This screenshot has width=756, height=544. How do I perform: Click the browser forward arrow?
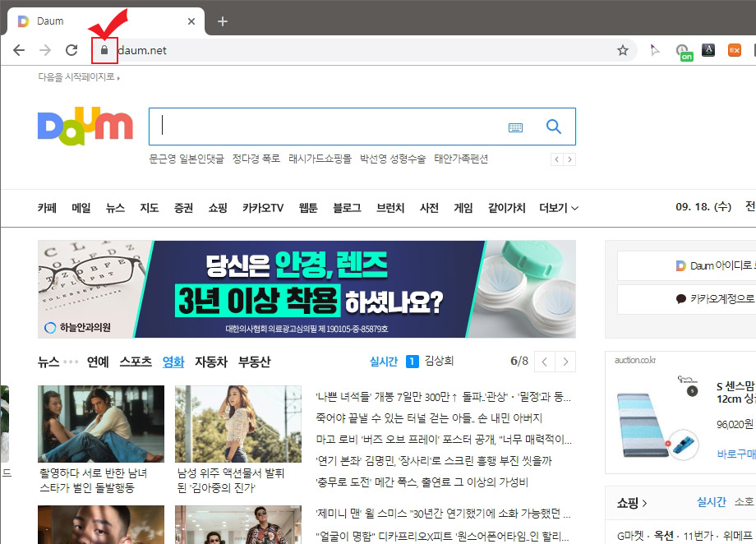click(45, 50)
